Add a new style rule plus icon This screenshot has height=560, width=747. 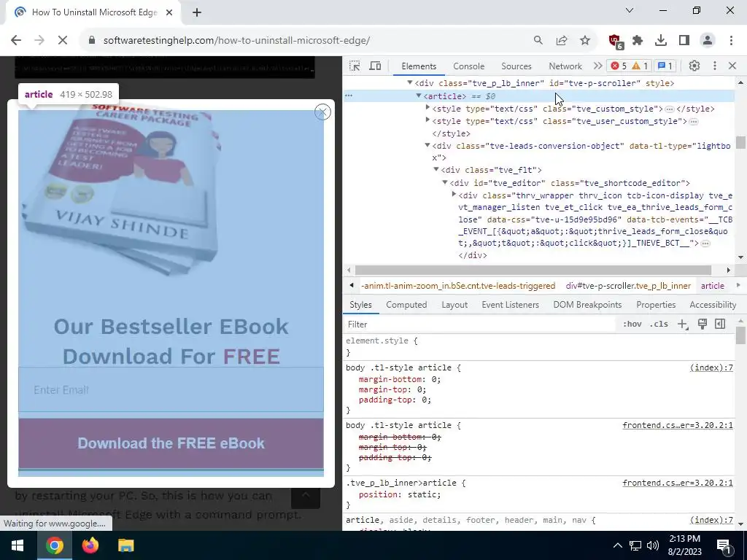pos(683,324)
